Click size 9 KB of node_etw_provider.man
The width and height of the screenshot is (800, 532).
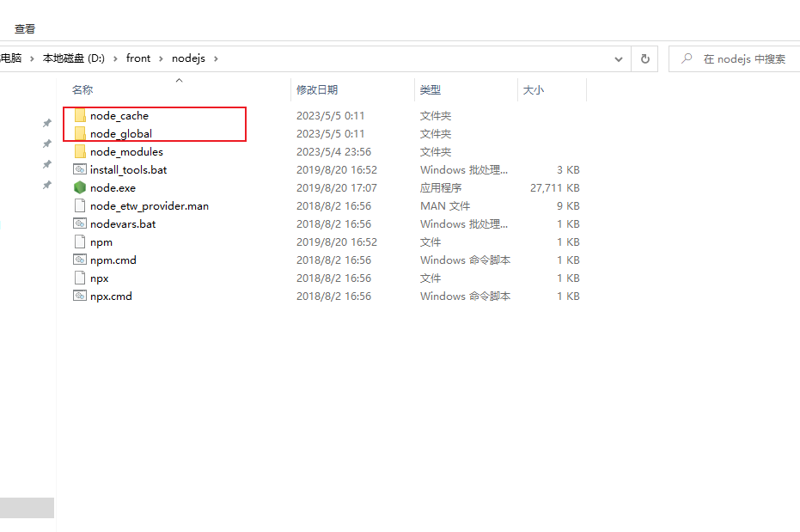coord(568,206)
